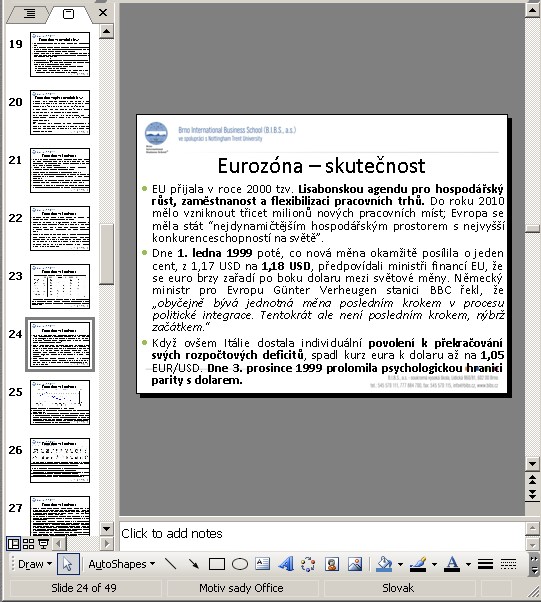This screenshot has width=541, height=602.
Task: Insert Picture from file
Action: pyautogui.click(x=355, y=564)
